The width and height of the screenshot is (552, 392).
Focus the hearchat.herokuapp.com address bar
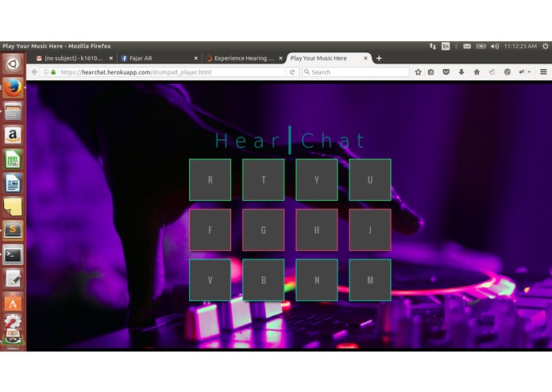click(172, 72)
